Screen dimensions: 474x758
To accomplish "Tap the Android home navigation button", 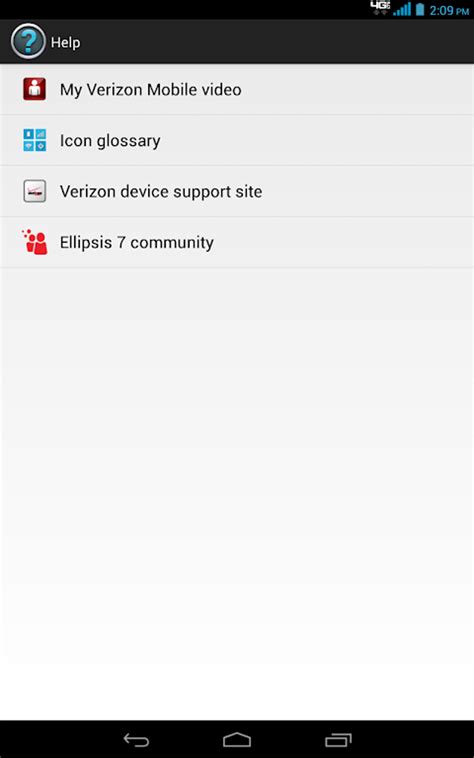I will [237, 740].
